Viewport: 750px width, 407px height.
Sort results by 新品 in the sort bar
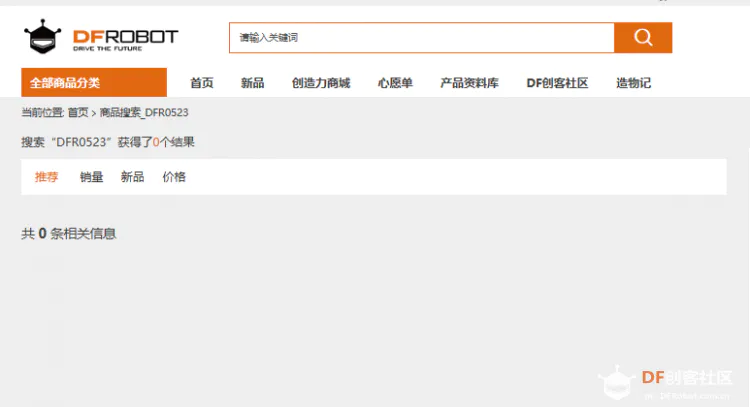132,177
